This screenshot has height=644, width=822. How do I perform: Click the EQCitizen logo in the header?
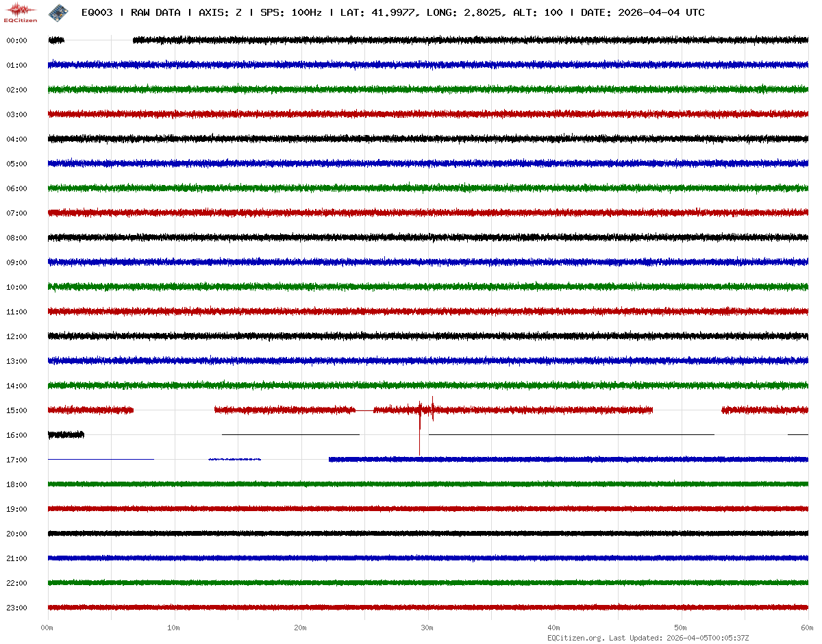21,12
